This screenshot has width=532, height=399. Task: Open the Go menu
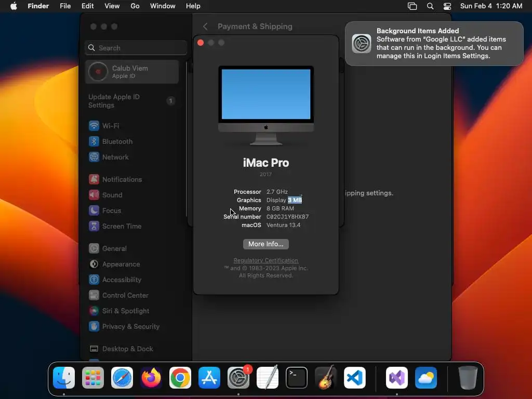coord(135,6)
